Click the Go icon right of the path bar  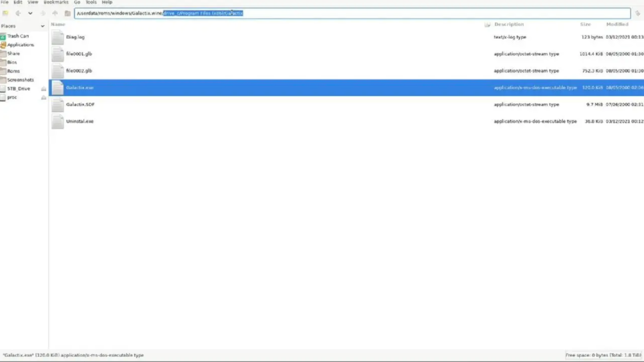(637, 13)
